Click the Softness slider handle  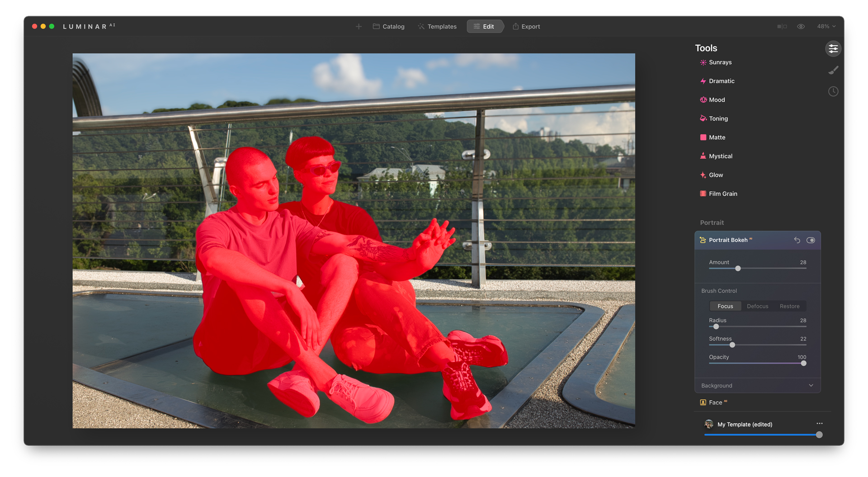(x=732, y=345)
